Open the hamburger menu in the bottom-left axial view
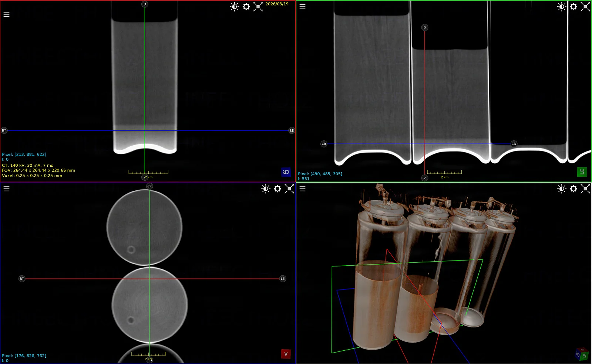This screenshot has height=364, width=592. (6, 189)
